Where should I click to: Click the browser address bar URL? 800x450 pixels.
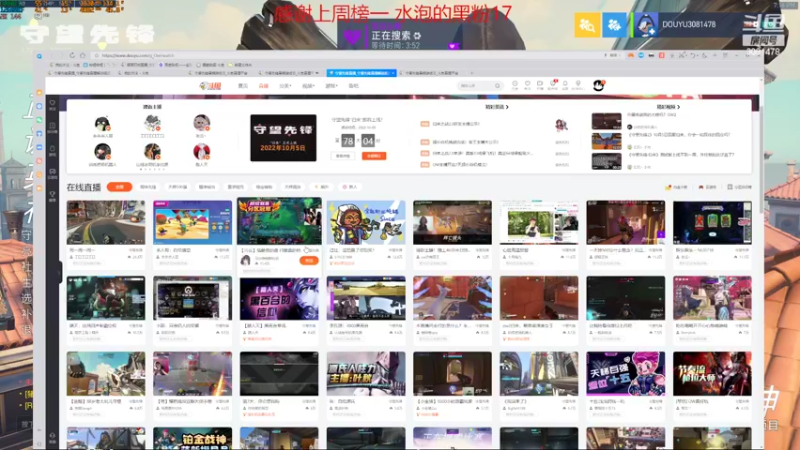138,55
